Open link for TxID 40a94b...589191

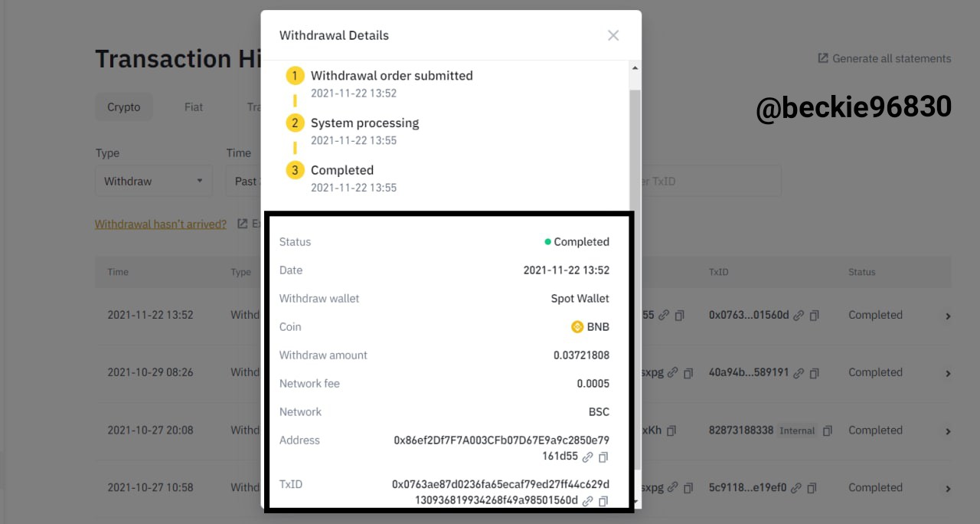799,373
